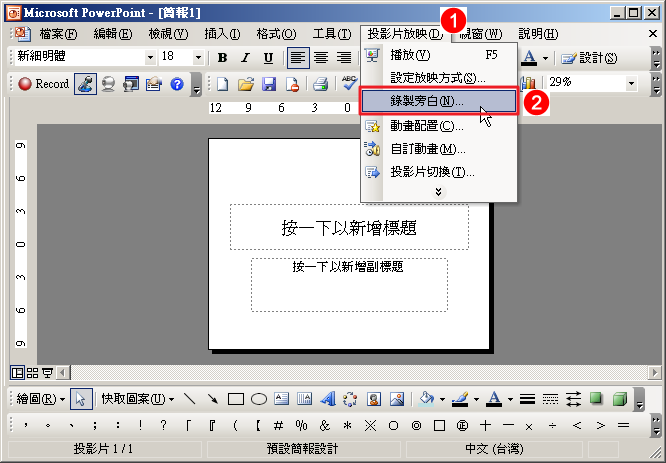Image resolution: width=666 pixels, height=463 pixels.
Task: Click the line color brush
Action: 460,399
